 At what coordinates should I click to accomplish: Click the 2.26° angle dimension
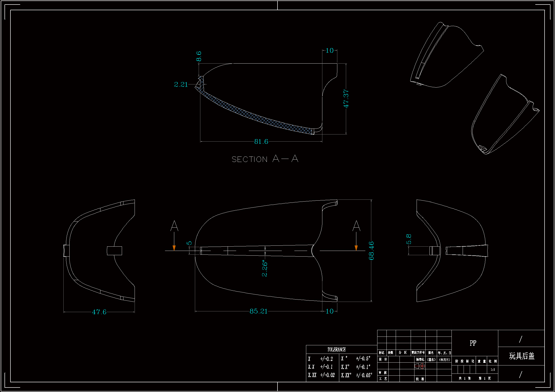(265, 268)
